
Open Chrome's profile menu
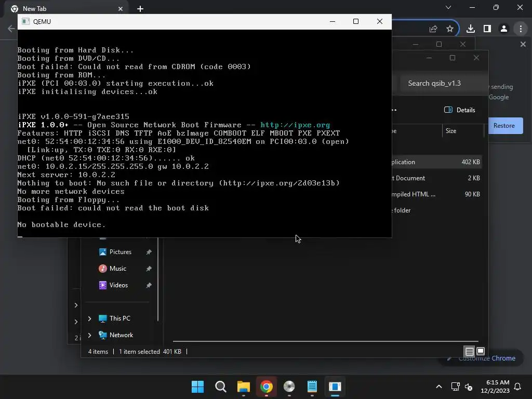coord(504,29)
